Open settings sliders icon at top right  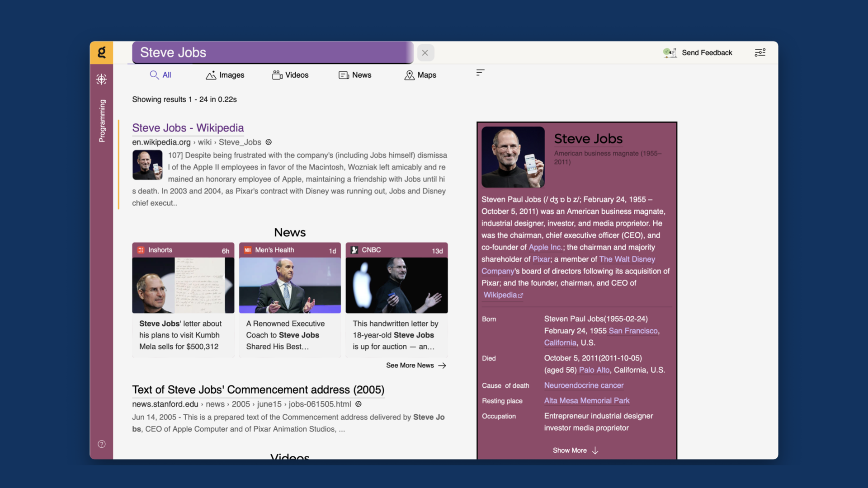(760, 53)
